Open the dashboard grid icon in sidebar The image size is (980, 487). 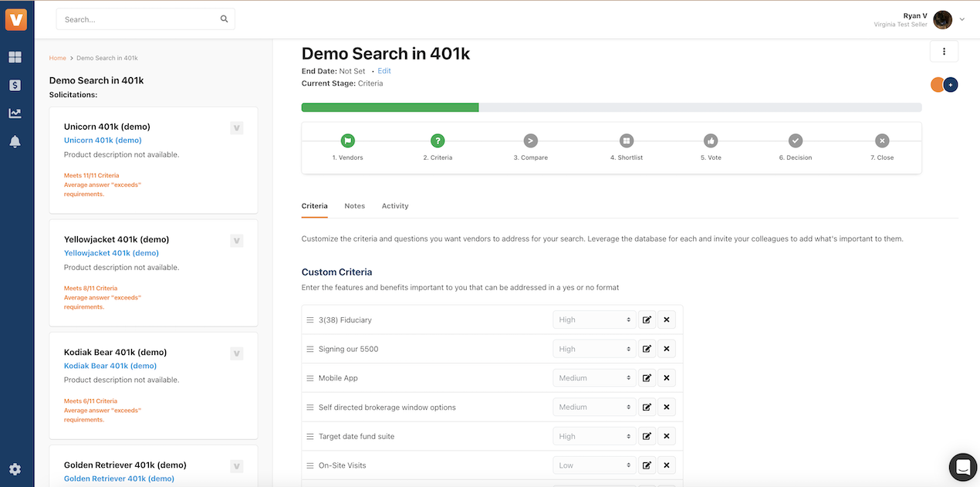[x=15, y=57]
